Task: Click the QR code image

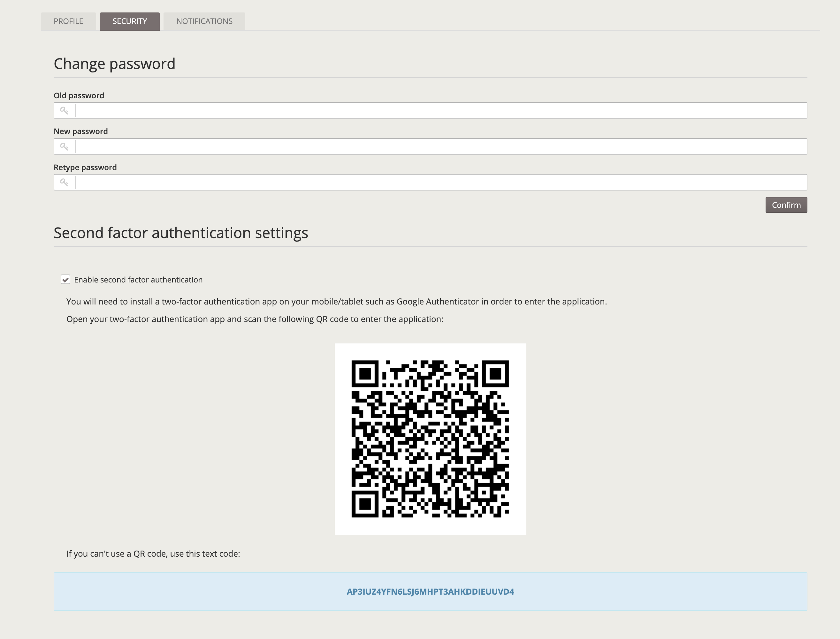Action: point(430,439)
